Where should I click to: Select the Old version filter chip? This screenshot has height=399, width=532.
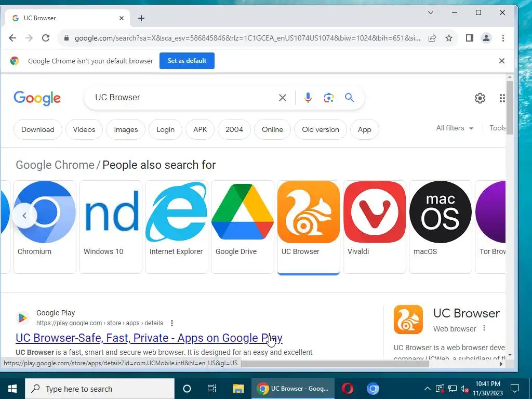(x=321, y=129)
